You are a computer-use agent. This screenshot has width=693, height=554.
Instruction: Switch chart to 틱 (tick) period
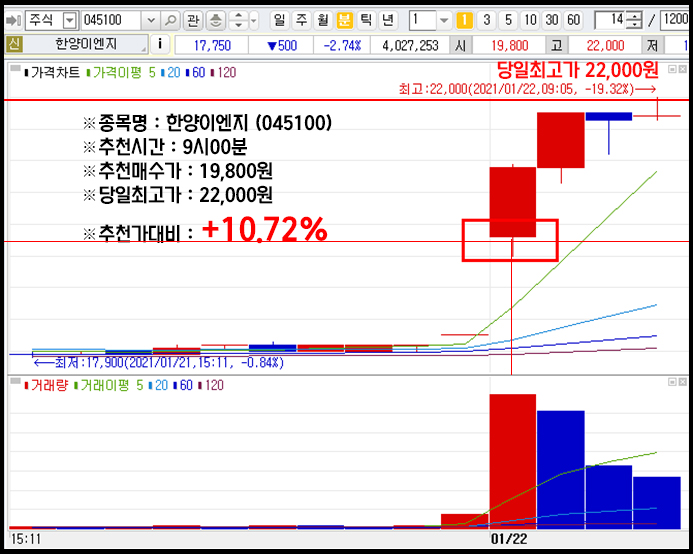click(x=366, y=20)
